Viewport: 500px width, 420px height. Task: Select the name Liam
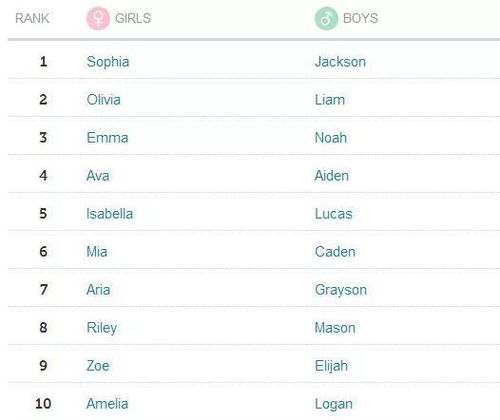(330, 100)
